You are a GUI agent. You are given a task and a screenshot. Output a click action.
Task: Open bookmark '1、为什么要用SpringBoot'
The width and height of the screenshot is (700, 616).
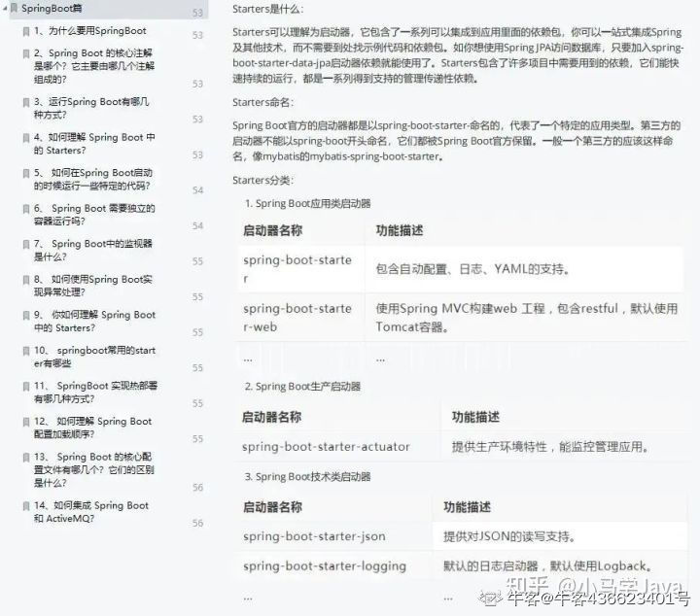coord(90,31)
